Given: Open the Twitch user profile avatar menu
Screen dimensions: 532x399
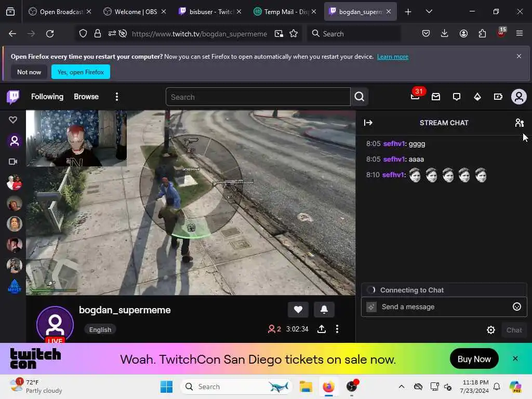Looking at the screenshot, I should [519, 97].
